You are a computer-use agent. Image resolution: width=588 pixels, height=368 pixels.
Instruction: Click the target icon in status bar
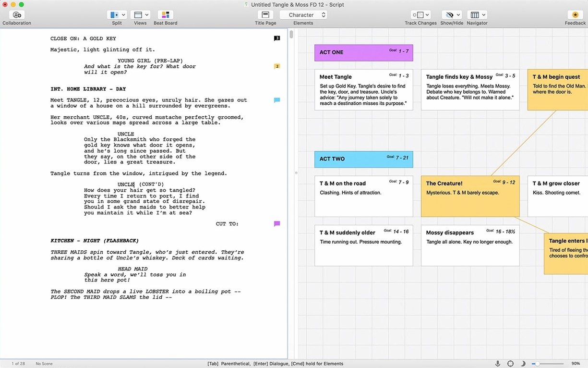[510, 364]
